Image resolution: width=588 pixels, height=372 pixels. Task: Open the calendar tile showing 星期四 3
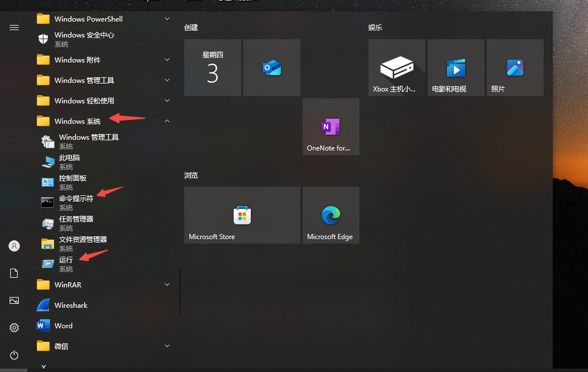(x=212, y=68)
